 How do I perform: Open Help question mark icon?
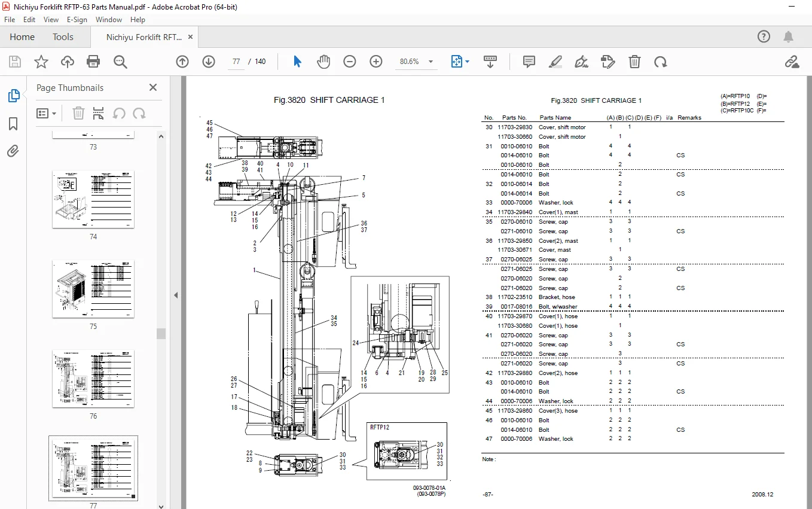[x=764, y=36]
